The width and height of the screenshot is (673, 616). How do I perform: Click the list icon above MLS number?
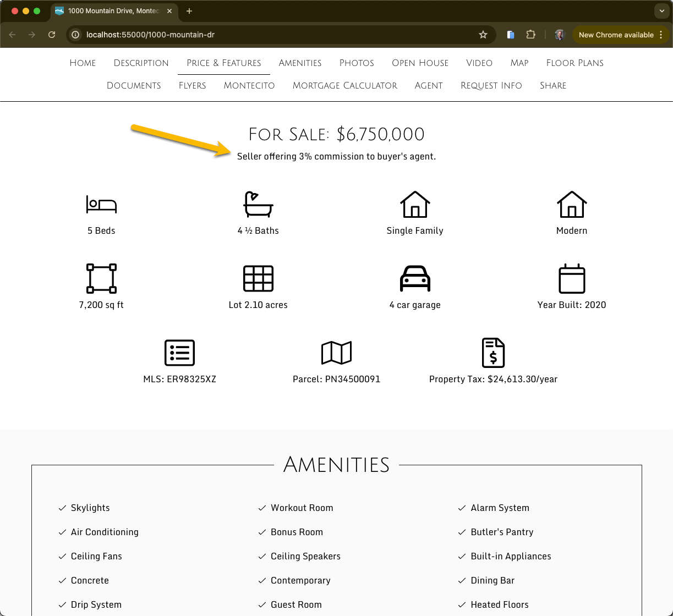tap(179, 353)
